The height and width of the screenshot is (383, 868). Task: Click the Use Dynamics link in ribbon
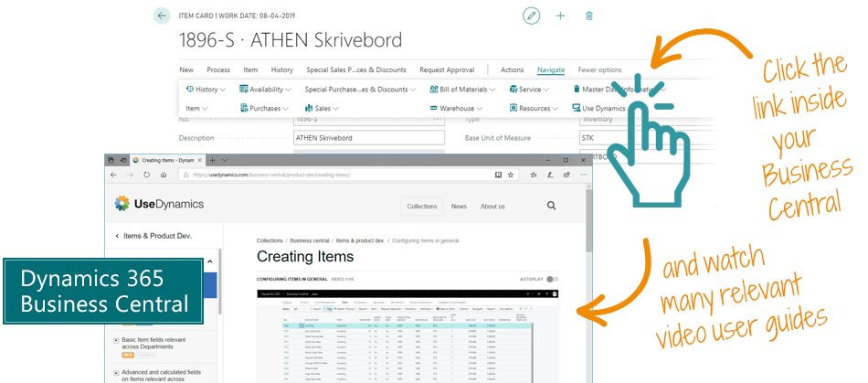[599, 109]
